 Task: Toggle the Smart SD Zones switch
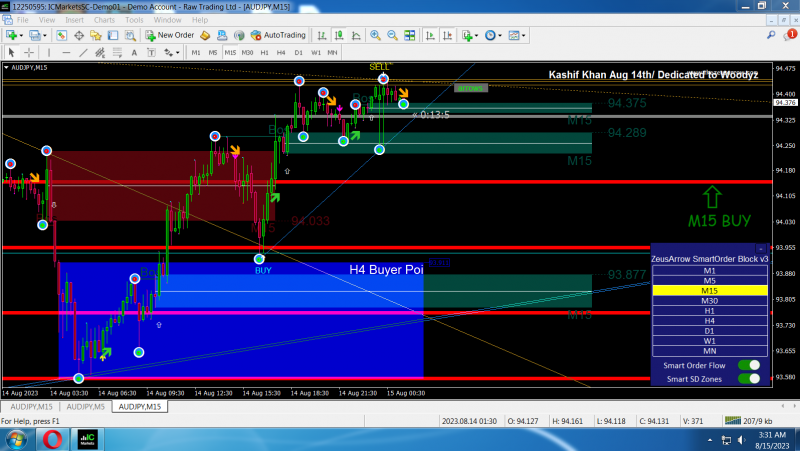point(748,379)
